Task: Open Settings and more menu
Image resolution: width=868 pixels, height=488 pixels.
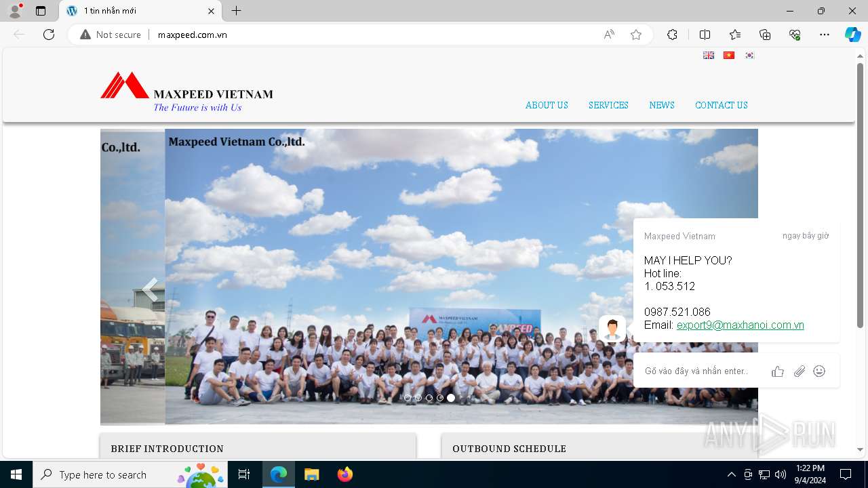Action: tap(825, 35)
